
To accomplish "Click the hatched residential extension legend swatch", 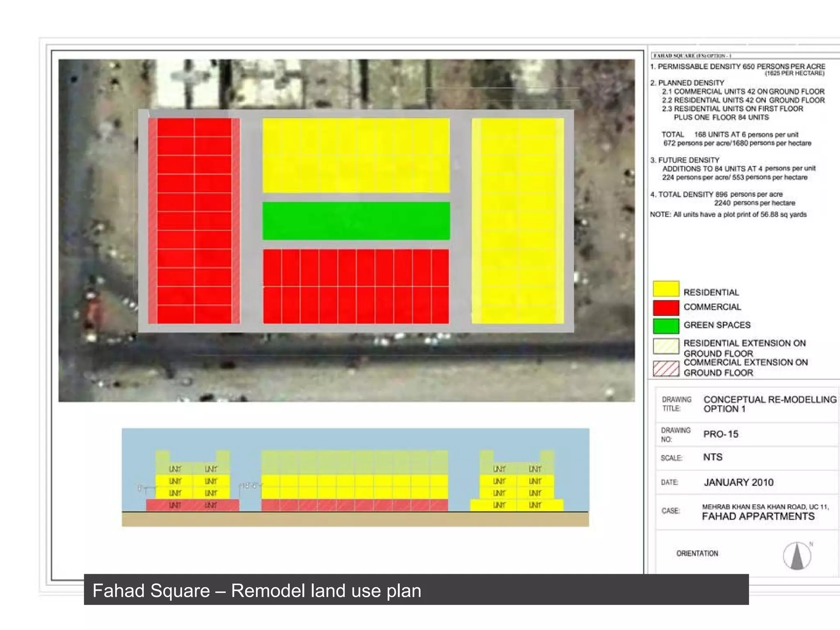I will click(666, 346).
